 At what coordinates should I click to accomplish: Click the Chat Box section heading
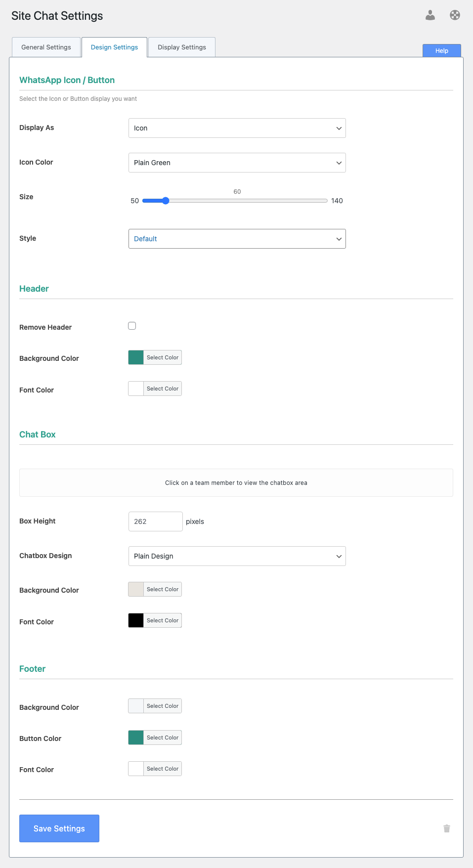click(38, 434)
